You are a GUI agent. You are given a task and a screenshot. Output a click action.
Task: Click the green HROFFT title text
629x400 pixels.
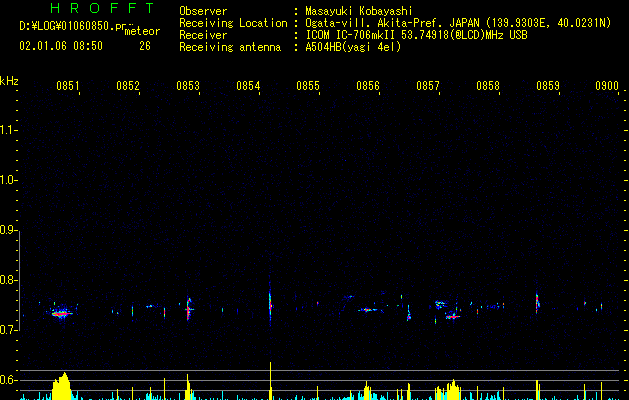coord(103,8)
